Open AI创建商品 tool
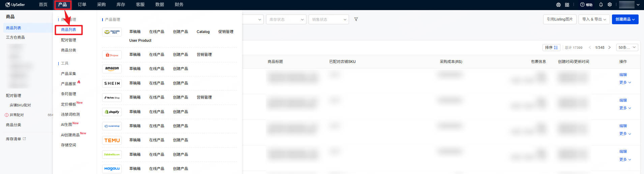The width and height of the screenshot is (644, 174). (x=70, y=135)
